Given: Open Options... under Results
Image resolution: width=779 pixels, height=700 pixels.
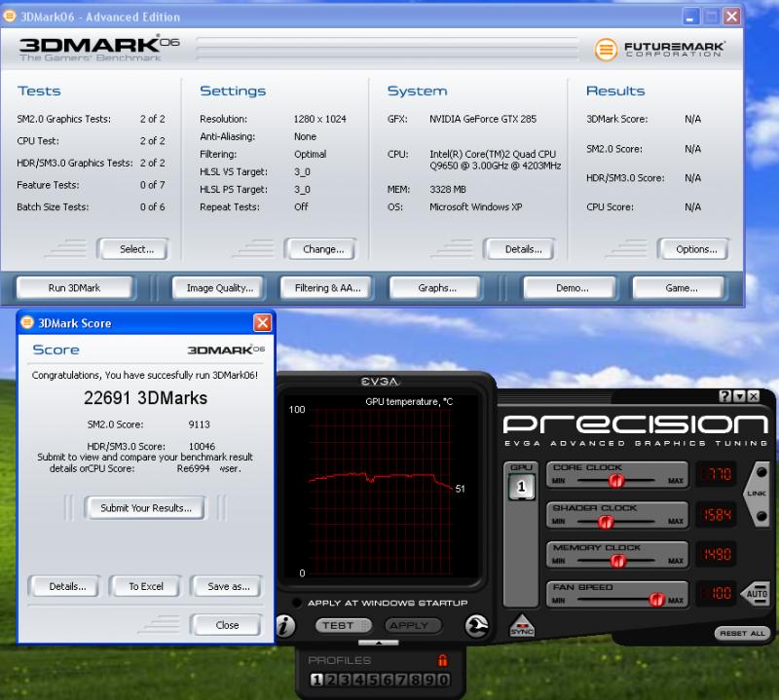Looking at the screenshot, I should (693, 249).
